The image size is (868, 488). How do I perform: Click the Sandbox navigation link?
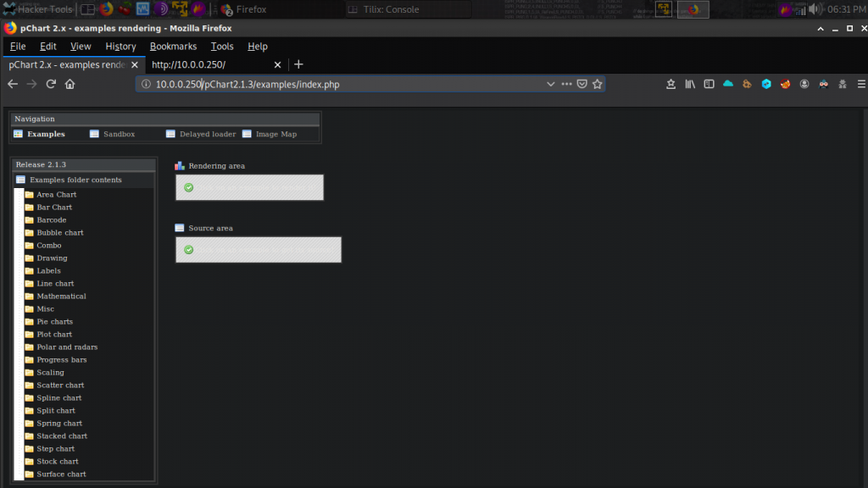click(119, 134)
